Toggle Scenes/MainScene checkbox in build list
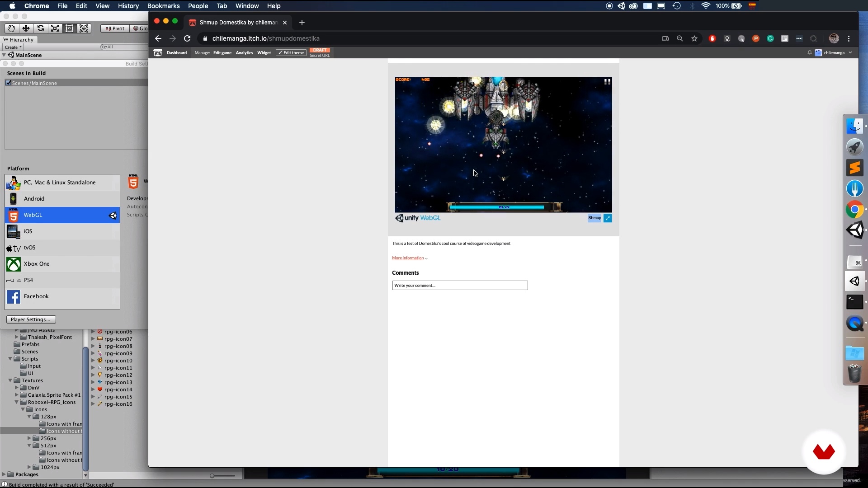Image resolution: width=868 pixels, height=488 pixels. pyautogui.click(x=8, y=83)
